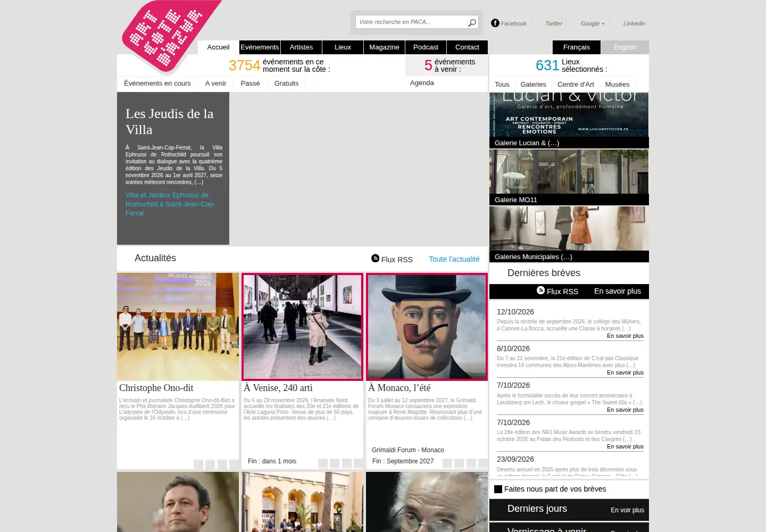Click En savoir plus for 12/10/2026 brève

tap(625, 336)
